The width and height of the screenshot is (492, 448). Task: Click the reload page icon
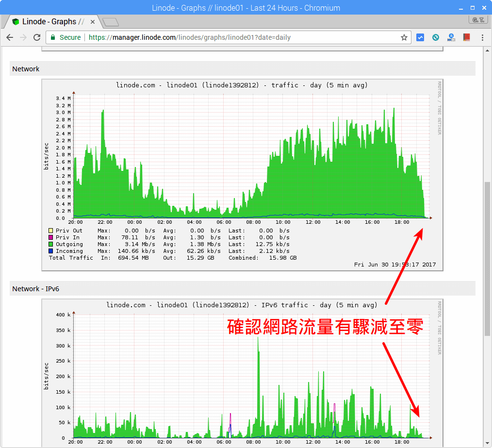pyautogui.click(x=37, y=37)
